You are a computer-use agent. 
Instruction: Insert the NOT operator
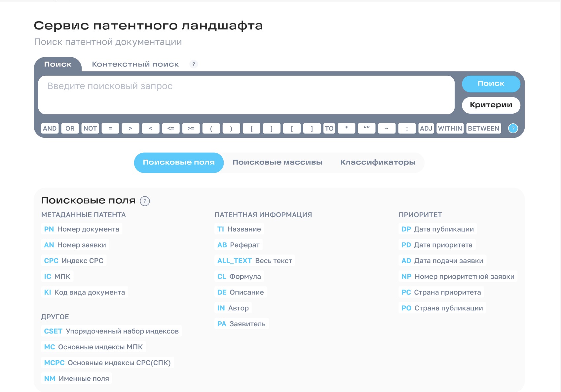click(x=90, y=128)
